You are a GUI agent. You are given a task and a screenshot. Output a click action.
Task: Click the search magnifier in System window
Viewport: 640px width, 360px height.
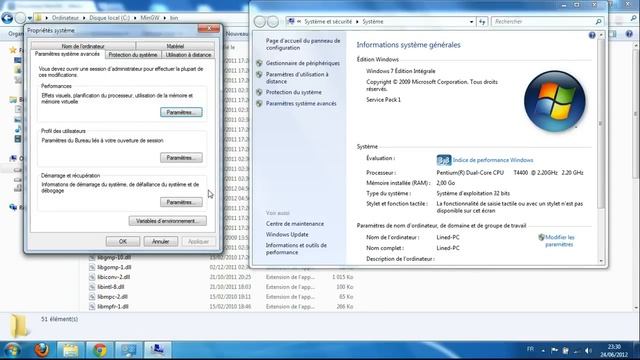pyautogui.click(x=598, y=22)
